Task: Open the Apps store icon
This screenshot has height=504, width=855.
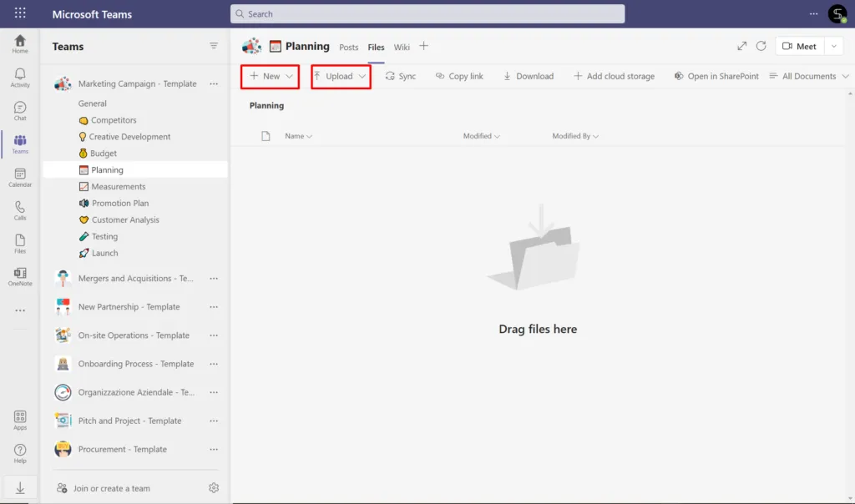Action: coord(20,420)
